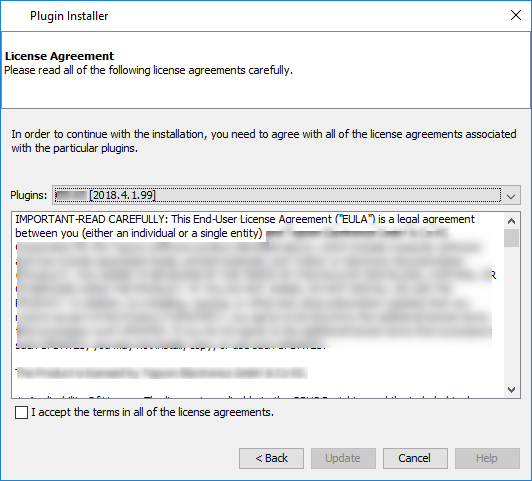Click the 'Plugin Installer' title bar
This screenshot has width=532, height=481.
tap(69, 16)
